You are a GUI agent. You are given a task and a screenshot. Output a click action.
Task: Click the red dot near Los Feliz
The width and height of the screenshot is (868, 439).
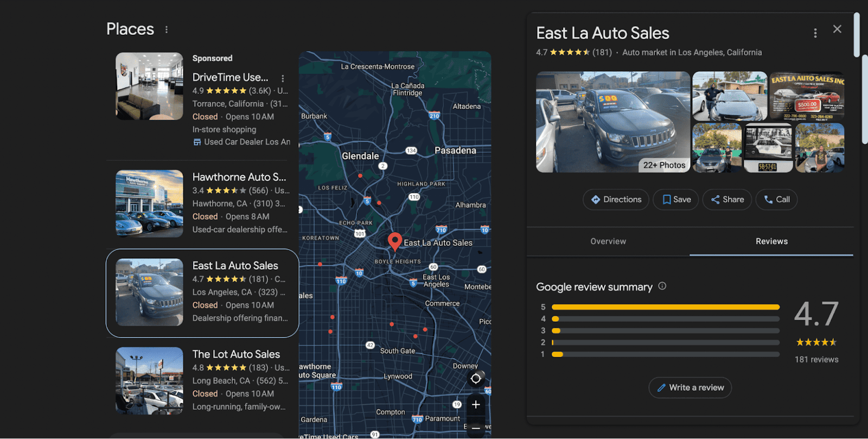pyautogui.click(x=360, y=176)
